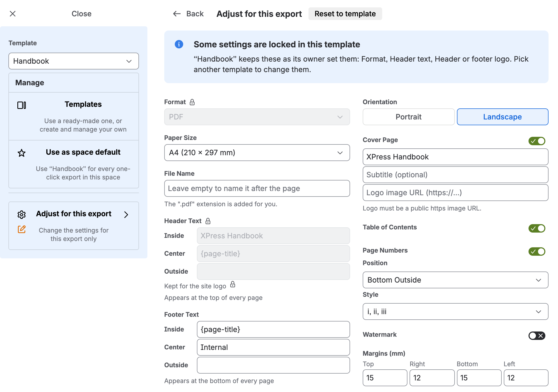Click the lock icon by site logo note
The image size is (558, 392).
[233, 284]
